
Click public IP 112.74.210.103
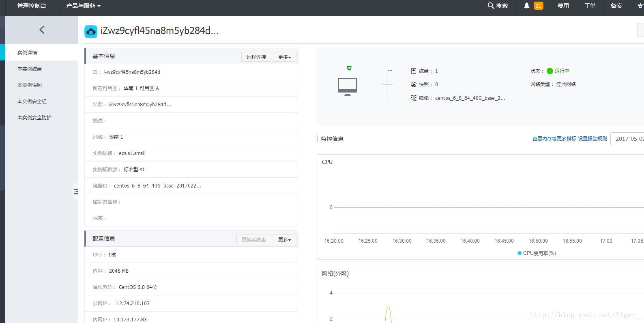pos(131,304)
